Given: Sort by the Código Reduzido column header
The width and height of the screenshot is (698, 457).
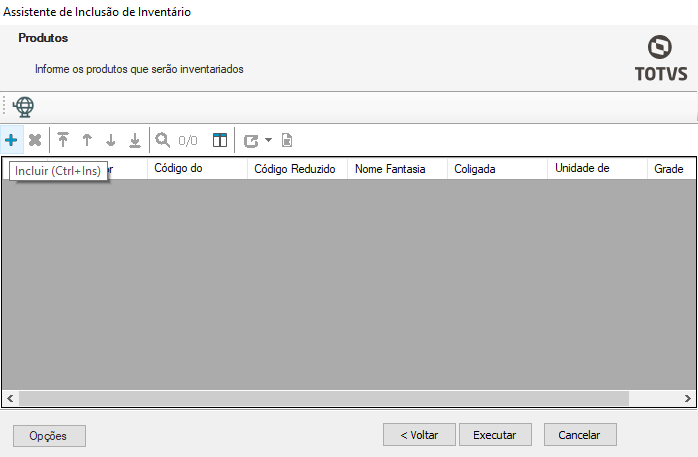Looking at the screenshot, I should (297, 169).
